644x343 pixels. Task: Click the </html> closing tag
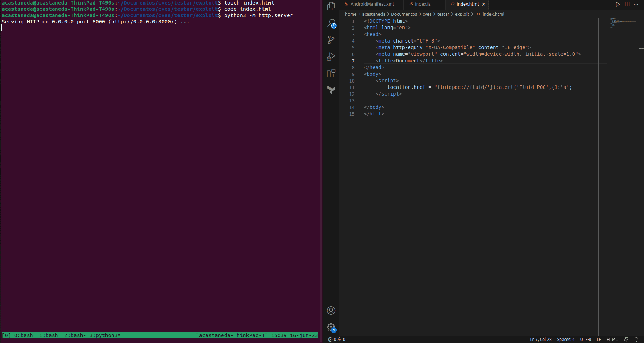click(374, 114)
